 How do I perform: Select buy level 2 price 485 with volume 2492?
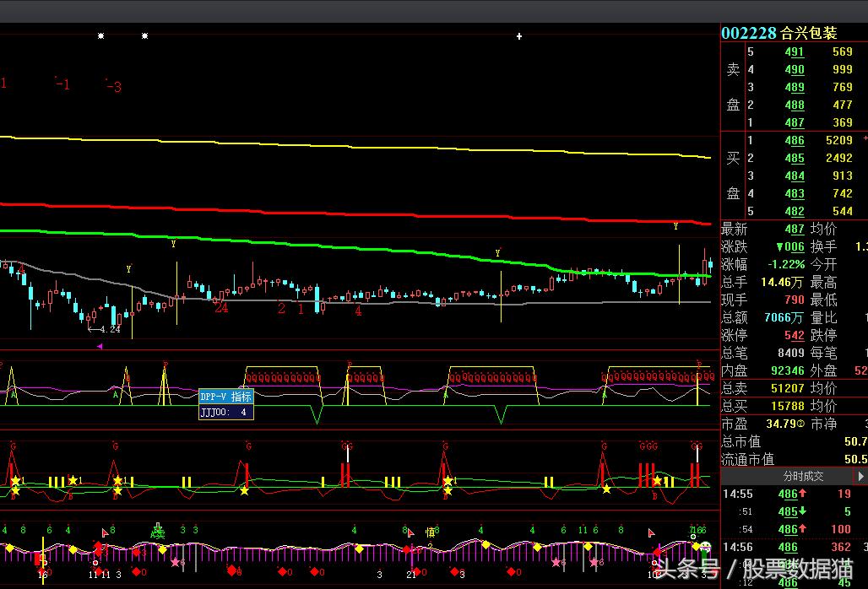point(795,158)
